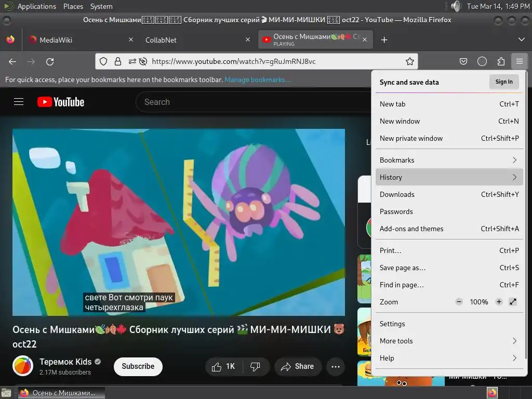Choose Find in page… from menu

click(449, 285)
